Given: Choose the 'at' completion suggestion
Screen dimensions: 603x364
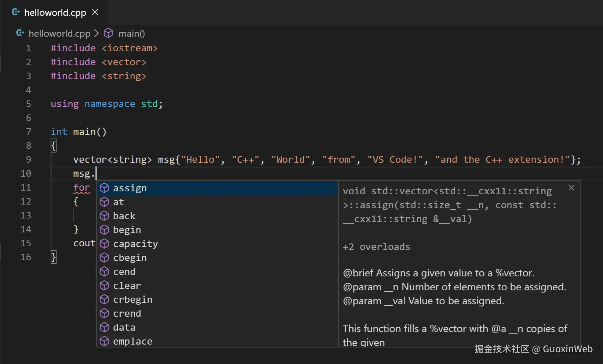Looking at the screenshot, I should 119,202.
